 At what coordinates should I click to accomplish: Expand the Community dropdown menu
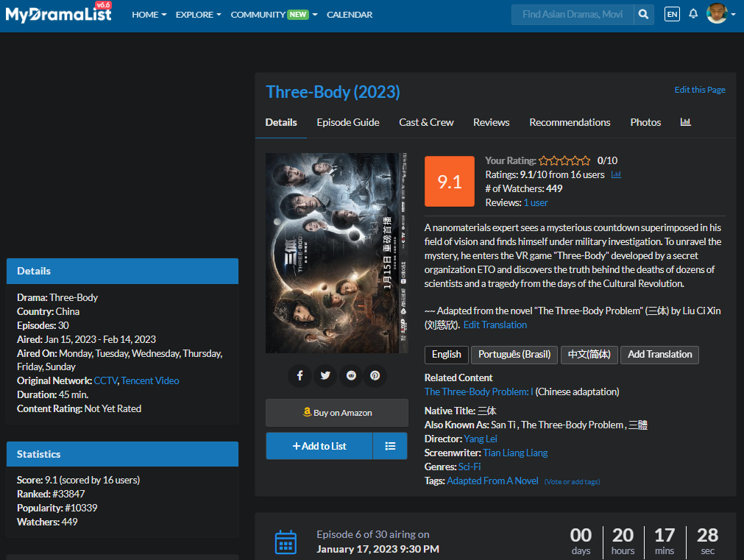(x=274, y=15)
